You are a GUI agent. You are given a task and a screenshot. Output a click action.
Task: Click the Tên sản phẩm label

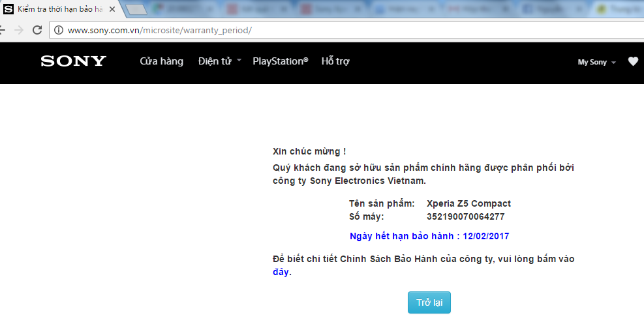[382, 203]
